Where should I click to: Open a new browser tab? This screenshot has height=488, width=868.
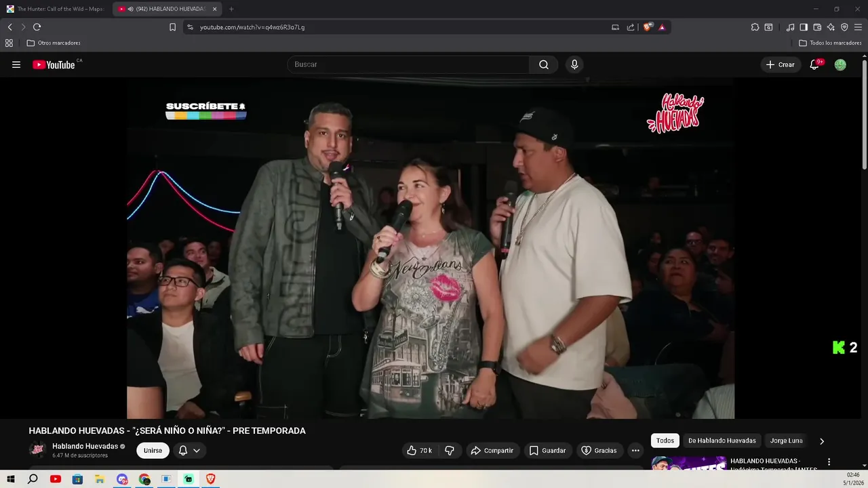click(231, 9)
